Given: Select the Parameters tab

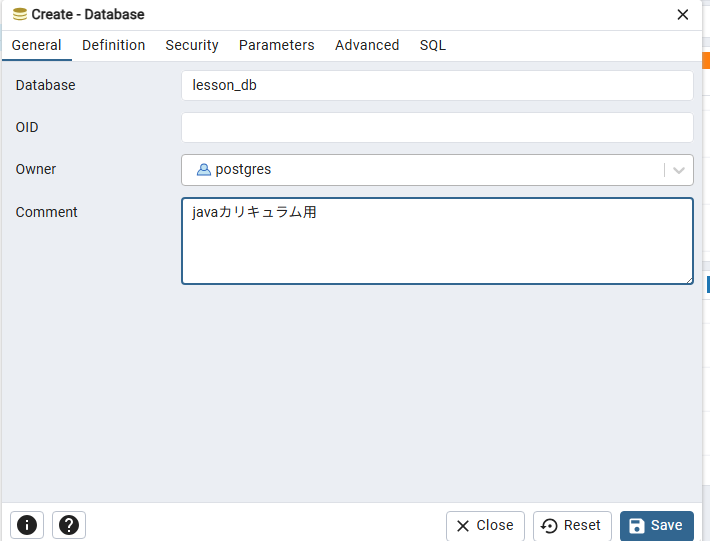Looking at the screenshot, I should click(276, 45).
